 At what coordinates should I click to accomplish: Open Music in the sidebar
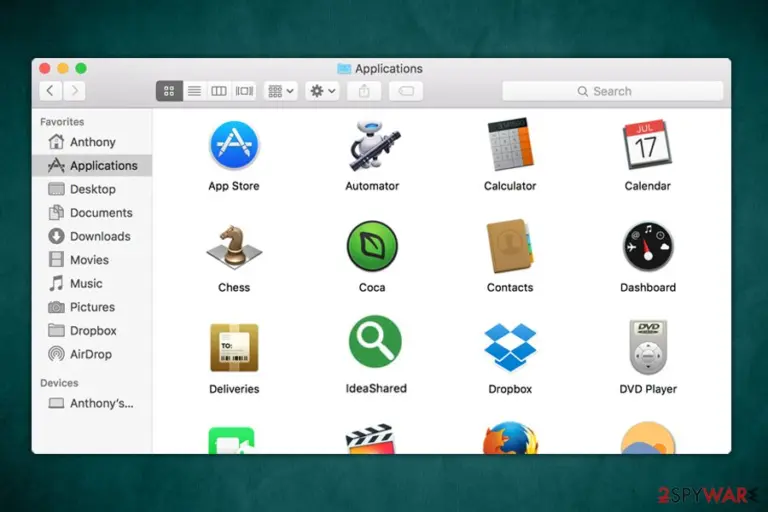pos(92,283)
